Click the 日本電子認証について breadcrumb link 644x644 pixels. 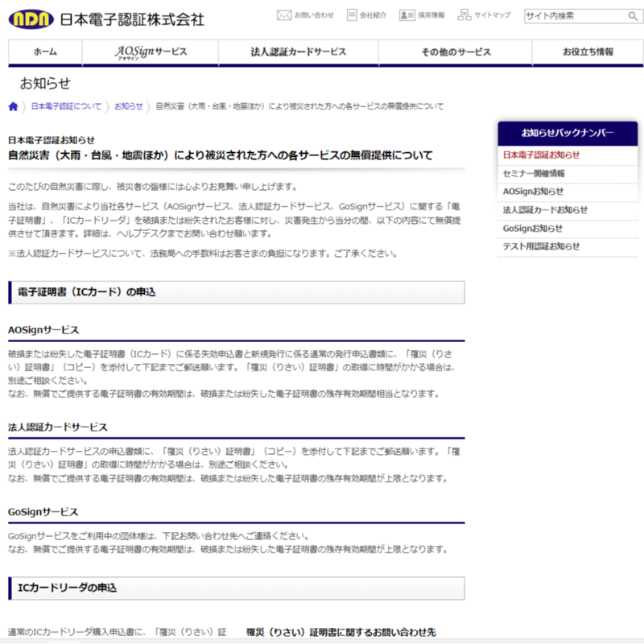(x=66, y=106)
